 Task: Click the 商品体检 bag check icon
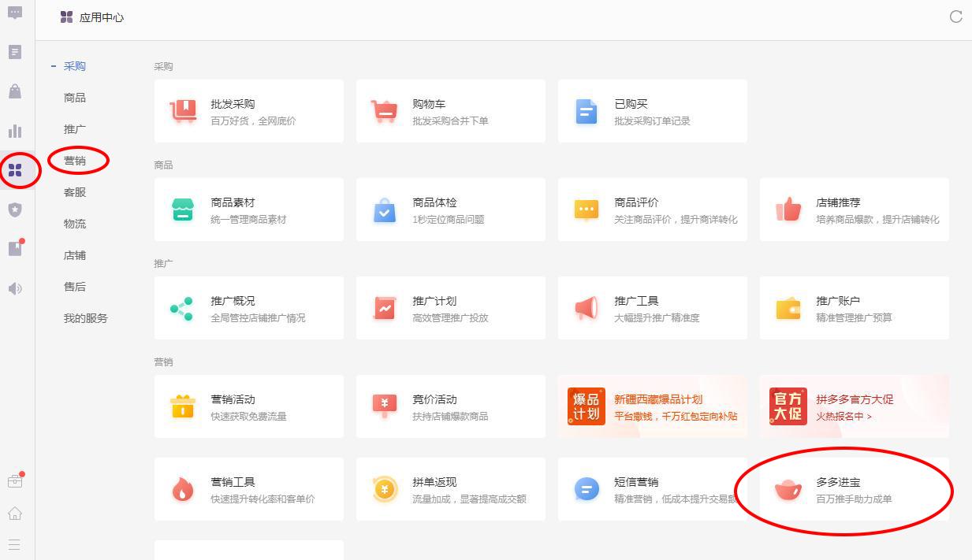click(385, 210)
